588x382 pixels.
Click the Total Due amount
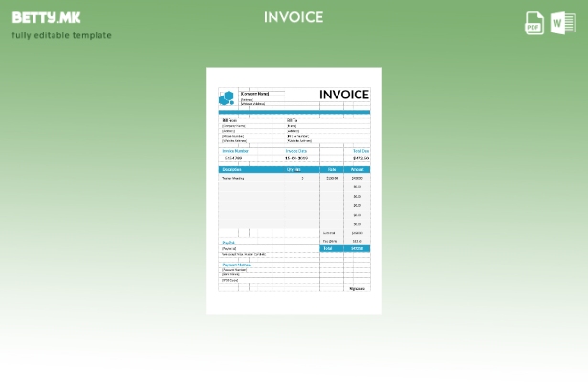click(x=359, y=159)
